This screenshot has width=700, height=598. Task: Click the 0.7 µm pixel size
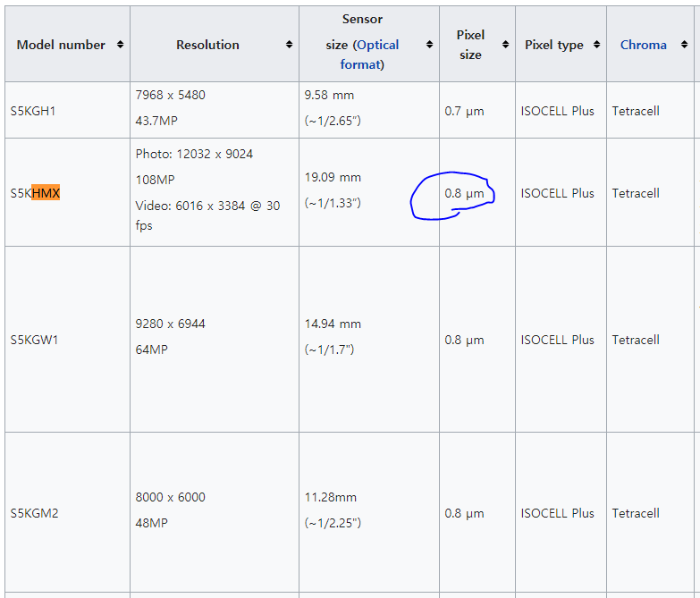click(x=464, y=111)
